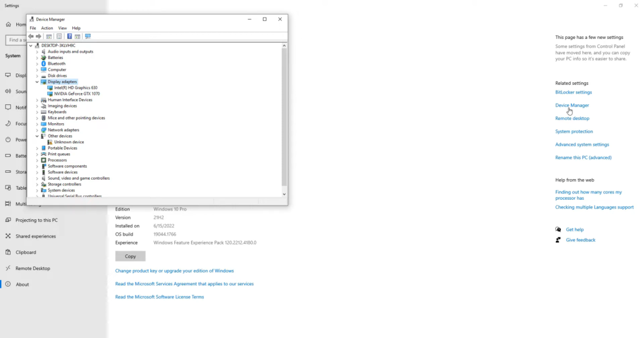Open Advanced system settings link
Screen dimensions: 644x338
pyautogui.click(x=582, y=144)
